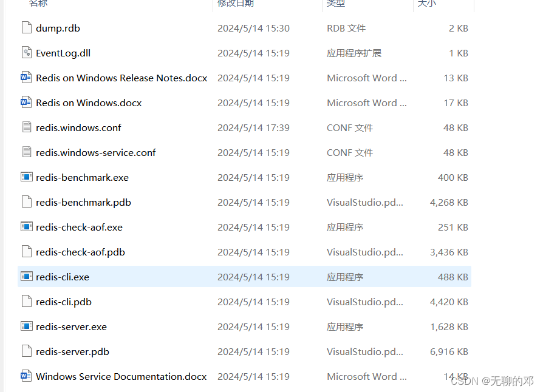Sort files by the 名称 column header
This screenshot has width=543, height=392.
coord(38,5)
